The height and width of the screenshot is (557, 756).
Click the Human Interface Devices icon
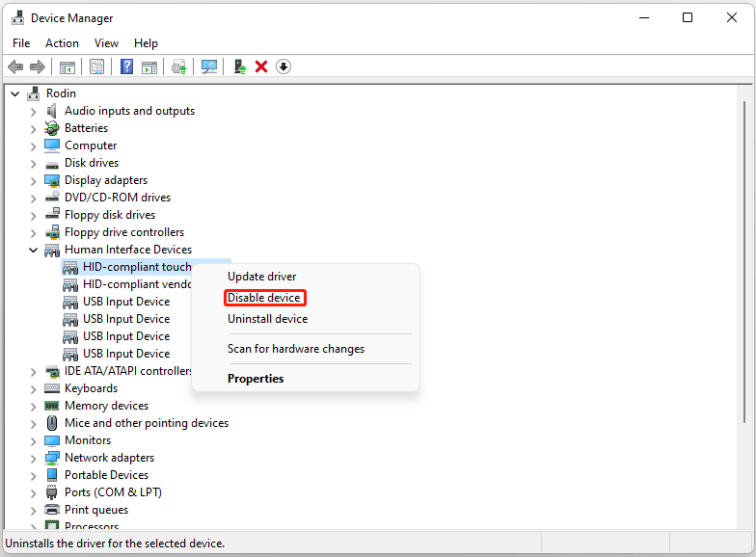52,251
